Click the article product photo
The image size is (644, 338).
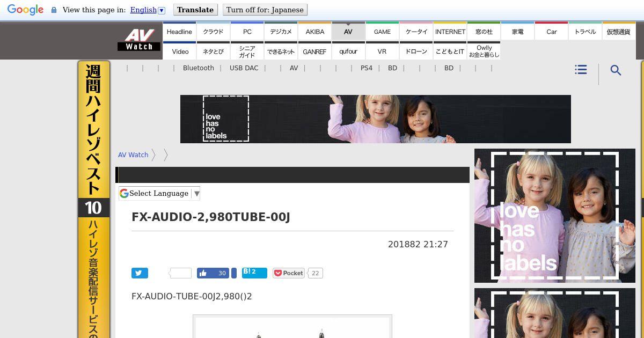point(292,326)
